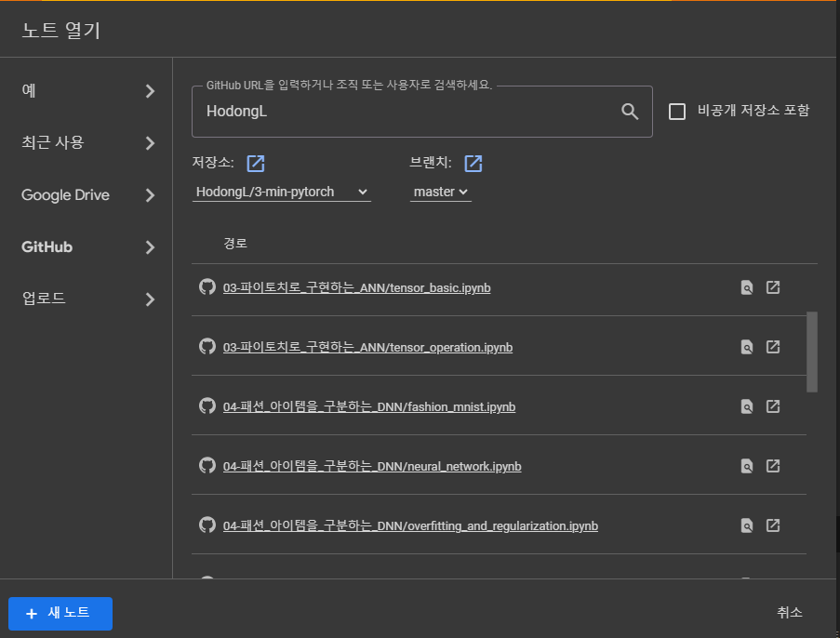The width and height of the screenshot is (840, 638).
Task: Expand the GitHub section chevron
Action: tap(151, 247)
